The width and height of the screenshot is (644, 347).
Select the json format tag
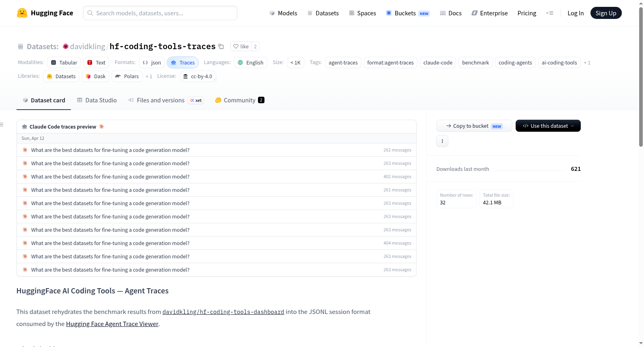point(152,62)
